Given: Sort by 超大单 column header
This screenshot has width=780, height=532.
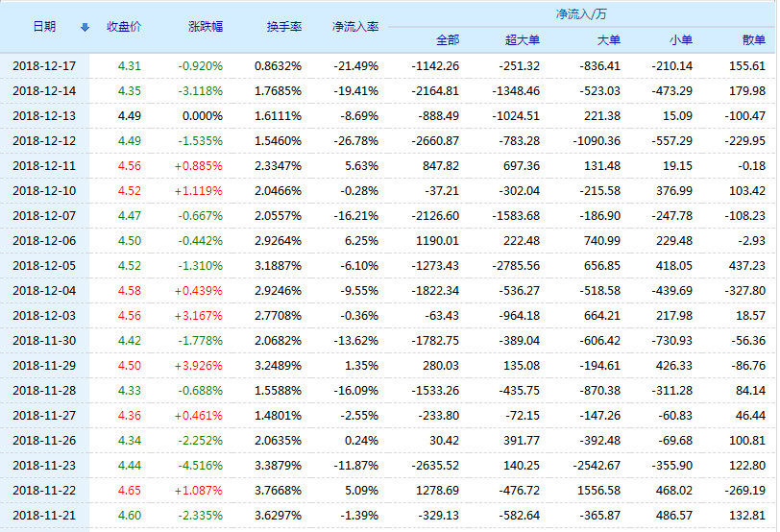Looking at the screenshot, I should click(x=523, y=39).
